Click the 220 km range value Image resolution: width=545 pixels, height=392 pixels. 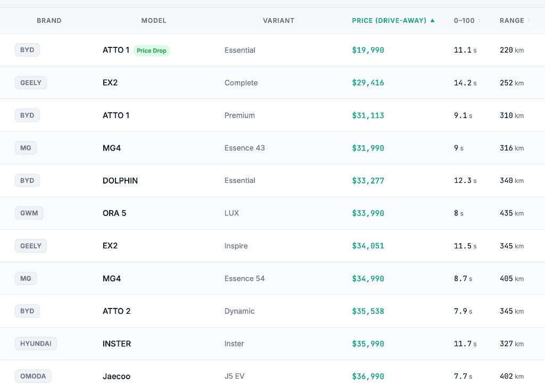pyautogui.click(x=511, y=50)
